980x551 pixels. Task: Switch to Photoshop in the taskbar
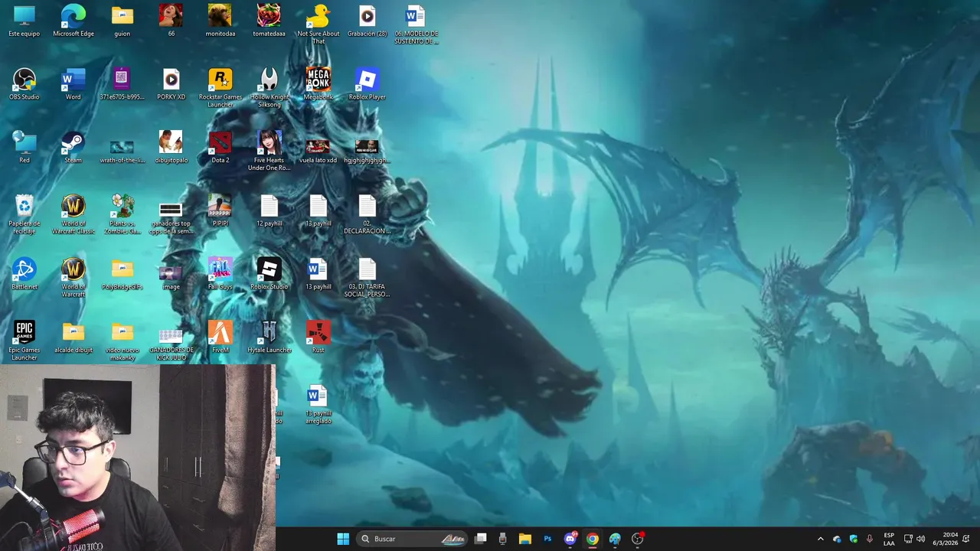[x=547, y=539]
